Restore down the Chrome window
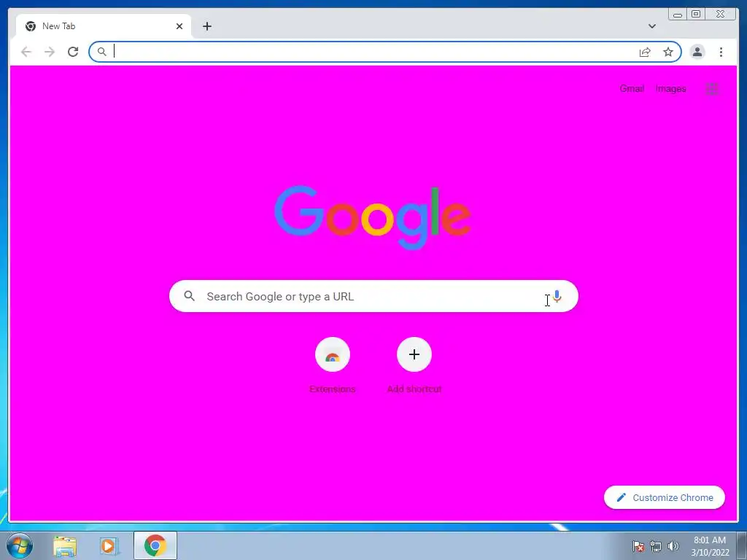Viewport: 747px width, 560px height. [x=696, y=15]
